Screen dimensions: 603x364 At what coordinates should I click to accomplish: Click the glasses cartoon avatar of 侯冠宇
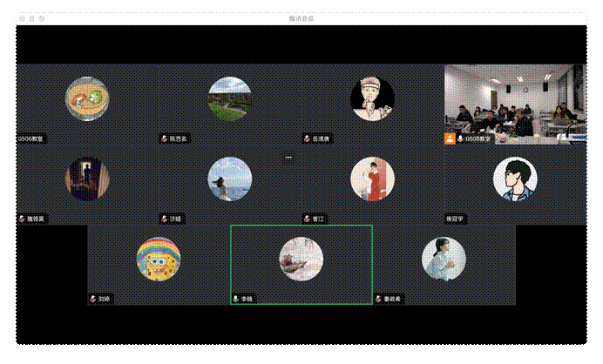click(515, 179)
